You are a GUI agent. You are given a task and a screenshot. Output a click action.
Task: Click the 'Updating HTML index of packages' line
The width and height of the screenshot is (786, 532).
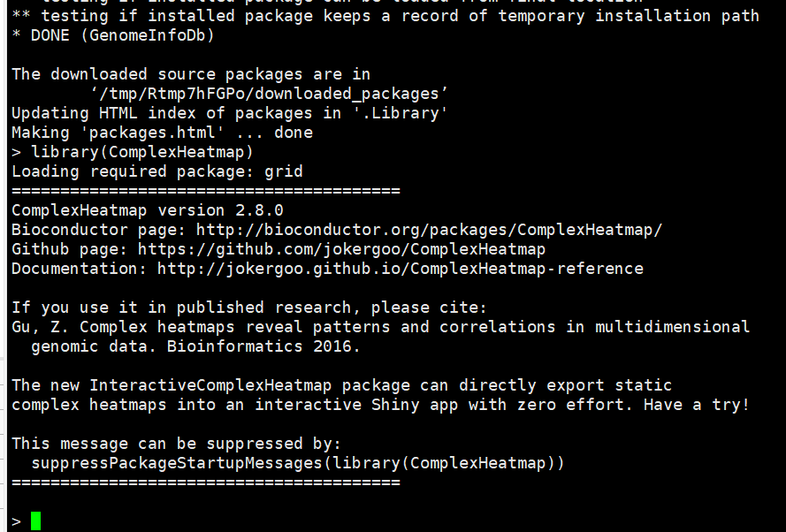click(x=230, y=113)
